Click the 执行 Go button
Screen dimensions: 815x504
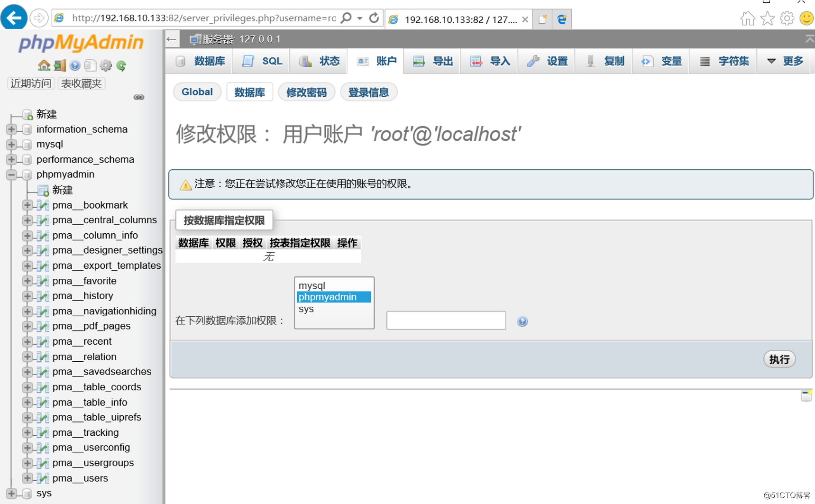coord(779,359)
